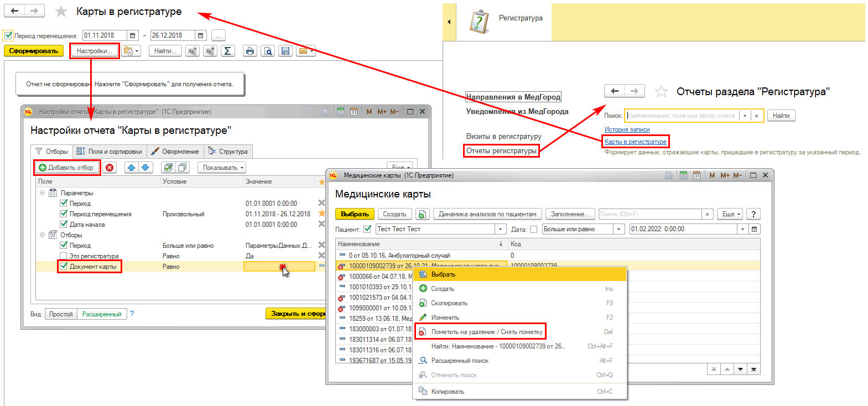Enable the Это регистратура filter checkbox
Screen dimensions: 868x406
click(x=64, y=256)
